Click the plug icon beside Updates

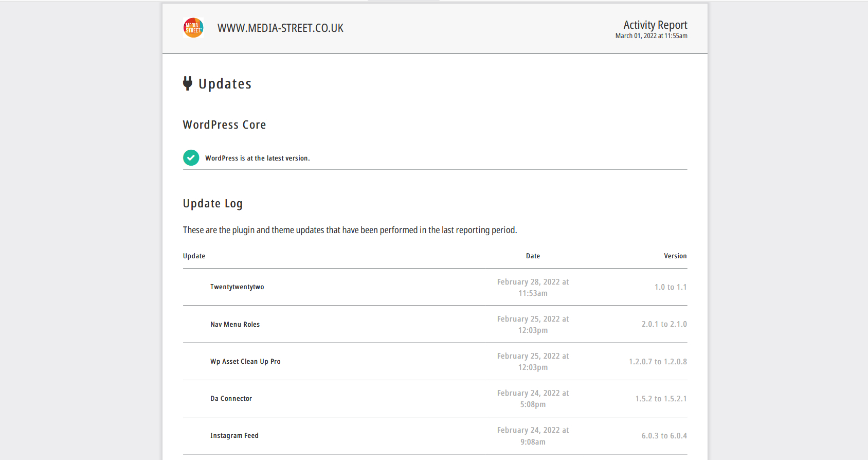[188, 83]
